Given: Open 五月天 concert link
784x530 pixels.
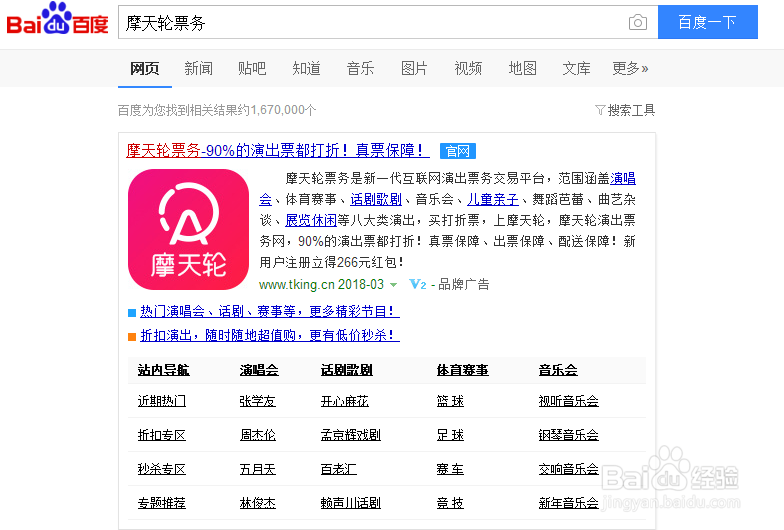Looking at the screenshot, I should (x=258, y=469).
